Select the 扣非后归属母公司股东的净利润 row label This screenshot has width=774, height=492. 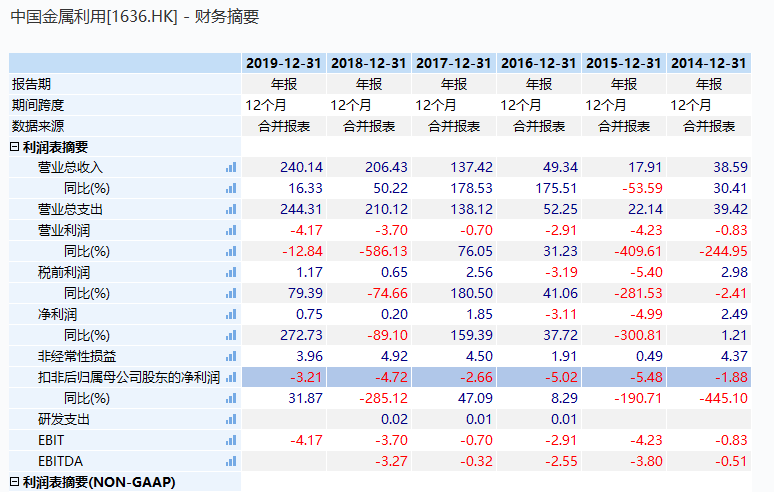129,378
